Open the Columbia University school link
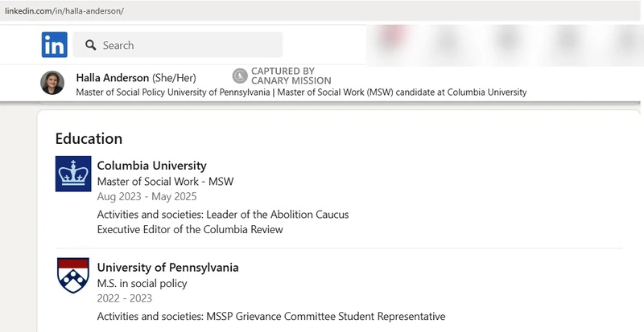This screenshot has height=332, width=644. [x=151, y=166]
